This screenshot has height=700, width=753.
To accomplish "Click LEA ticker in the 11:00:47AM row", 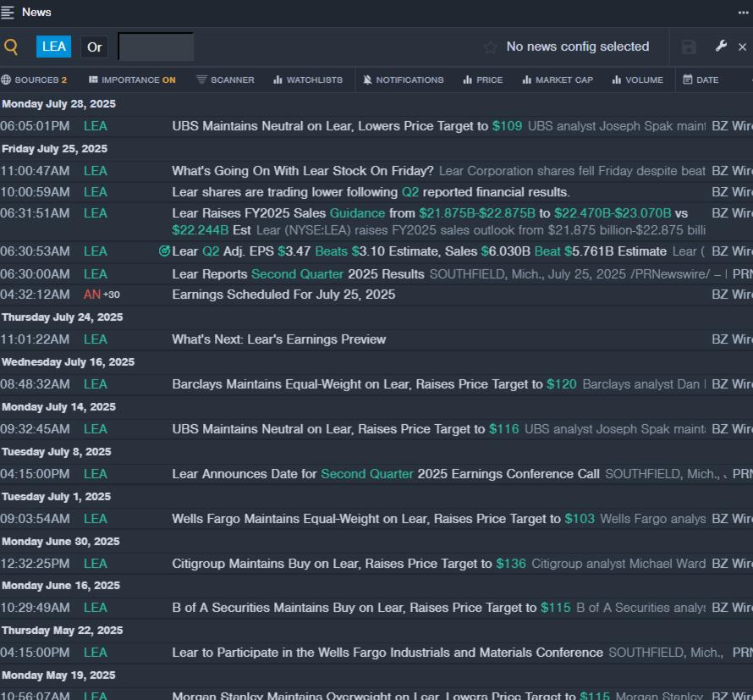I will pyautogui.click(x=95, y=171).
